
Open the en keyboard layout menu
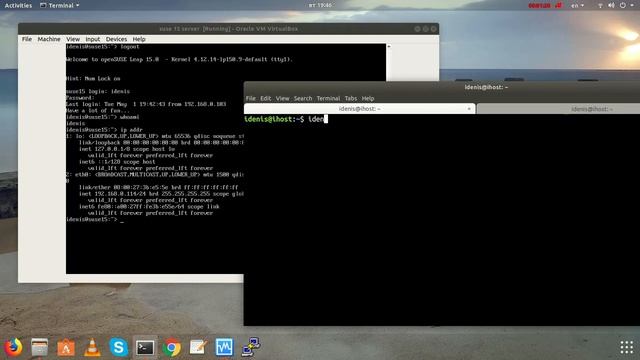coord(577,5)
